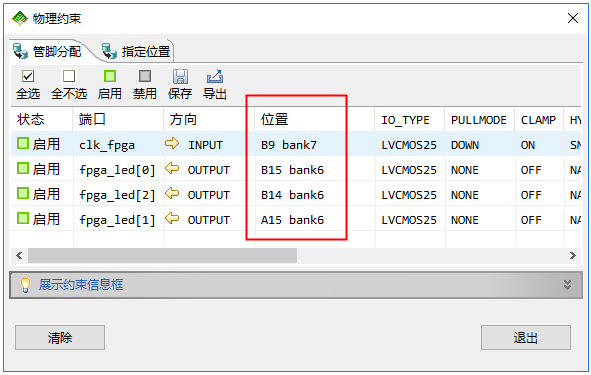Click the OUTPUT arrow icon for fpga_led[0]
The width and height of the screenshot is (591, 375).
[172, 168]
